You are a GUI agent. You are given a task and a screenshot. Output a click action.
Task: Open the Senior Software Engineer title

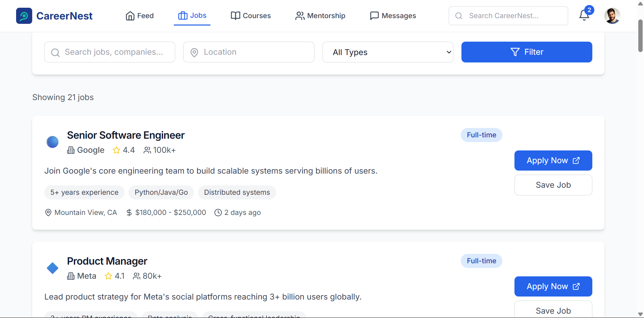[126, 135]
